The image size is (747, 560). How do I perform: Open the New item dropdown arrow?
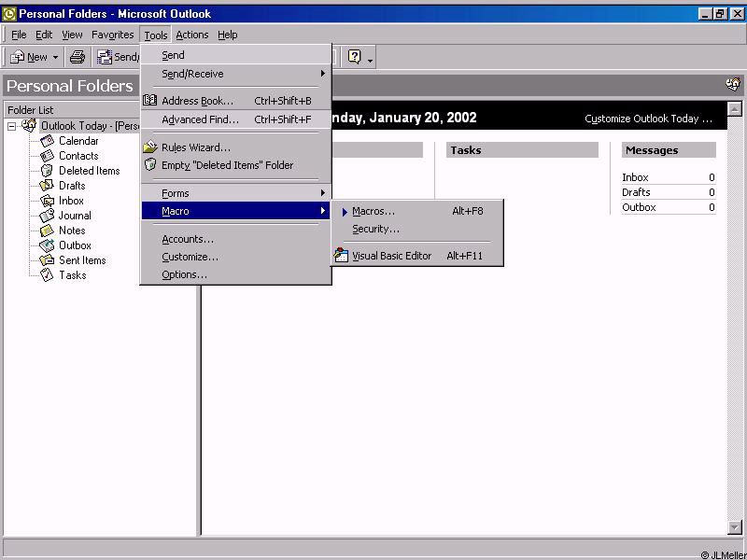click(55, 58)
